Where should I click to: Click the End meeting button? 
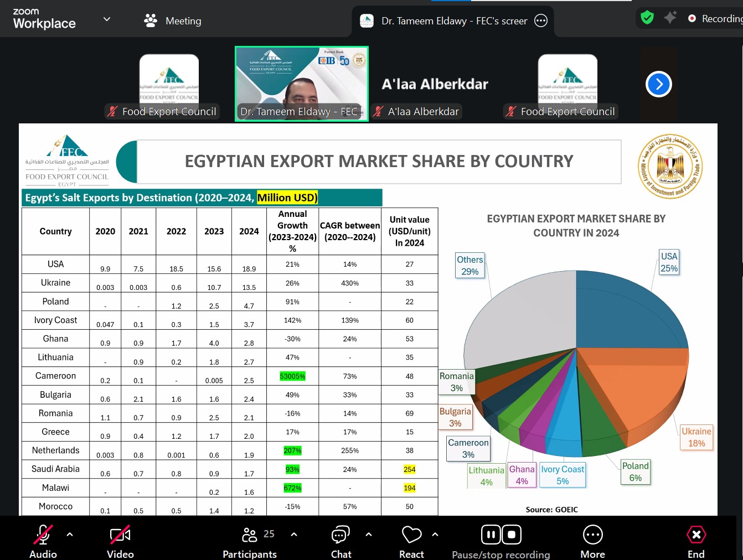pyautogui.click(x=696, y=535)
